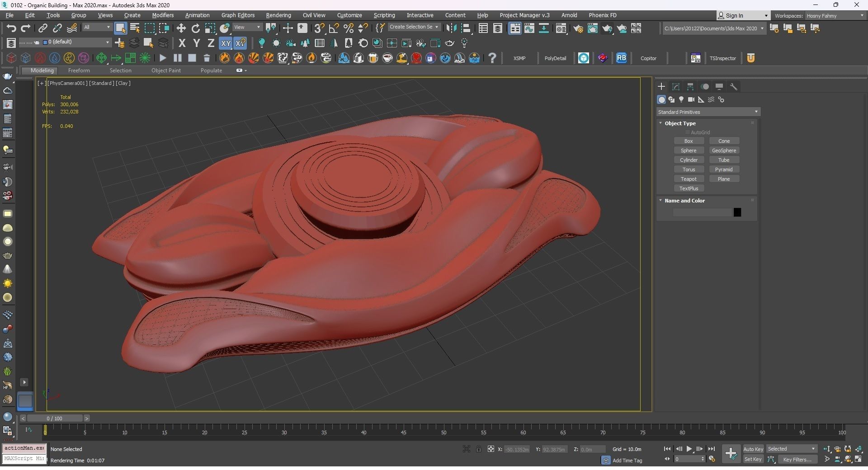Create a Teapot primitive
868x470 pixels.
689,179
